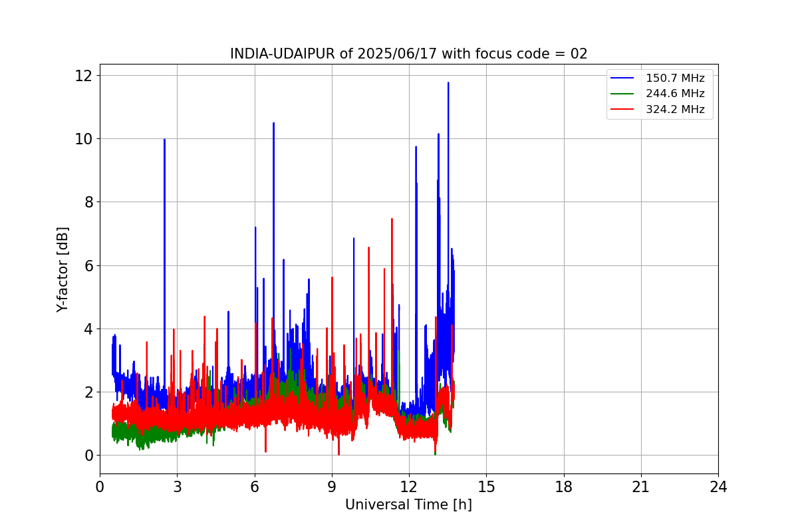Click x-axis tick label '21'
798x532 pixels.
641,487
